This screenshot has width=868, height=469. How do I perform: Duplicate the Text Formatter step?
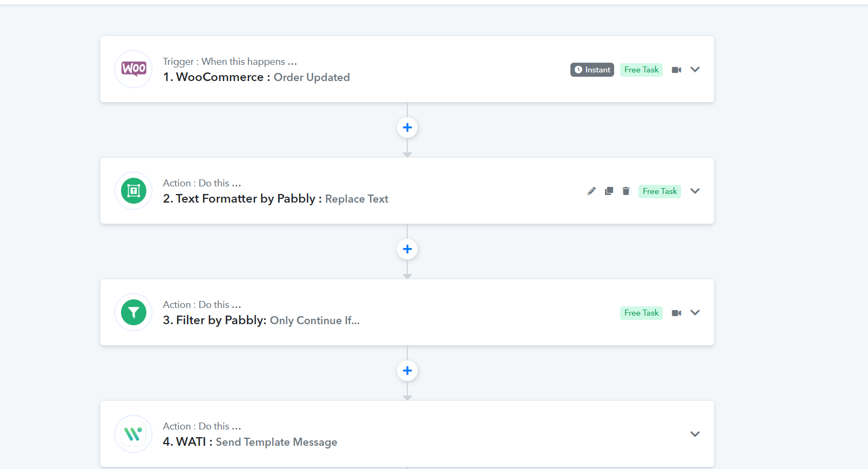pos(609,191)
